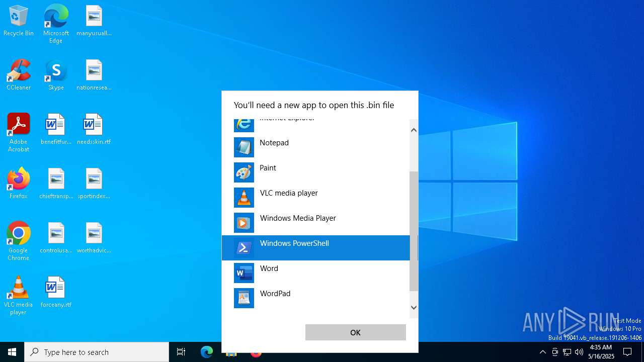Open the Windows Start menu

[12, 352]
